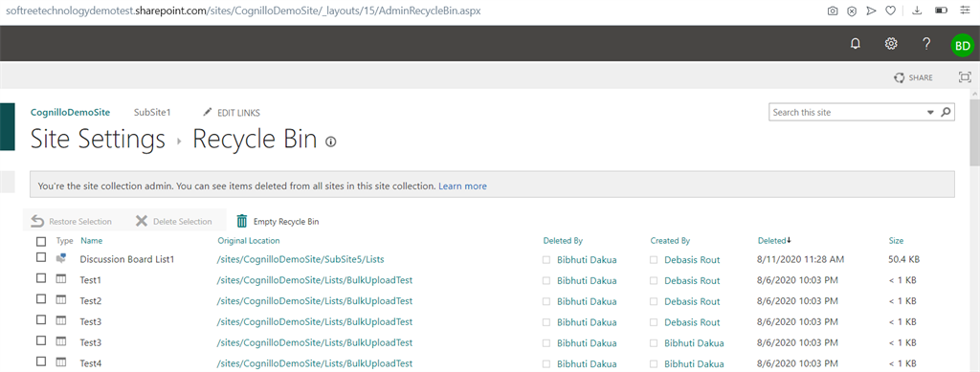
Task: Open the help question mark
Action: tap(926, 44)
